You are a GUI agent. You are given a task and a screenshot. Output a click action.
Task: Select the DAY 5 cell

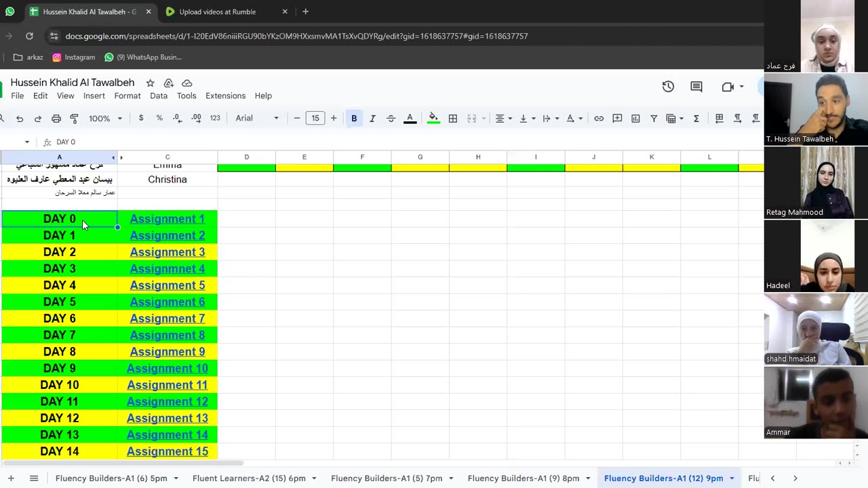60,302
